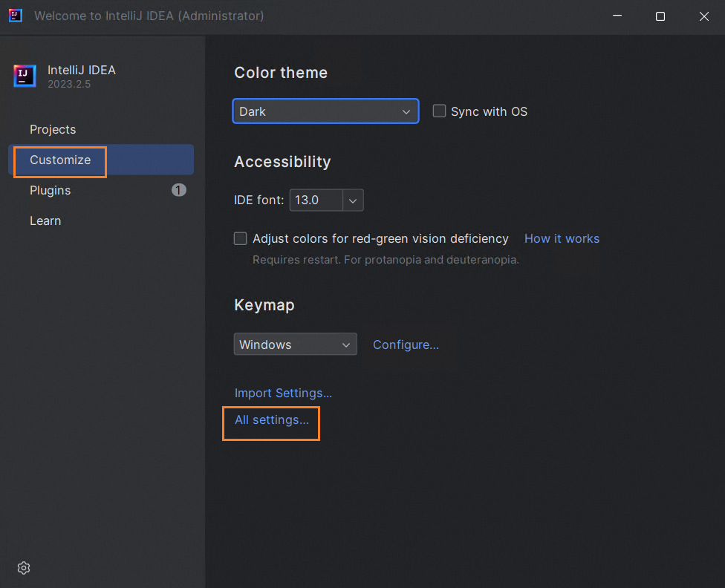This screenshot has width=725, height=588.
Task: Click the IntelliJ icon in title bar
Action: pyautogui.click(x=16, y=16)
